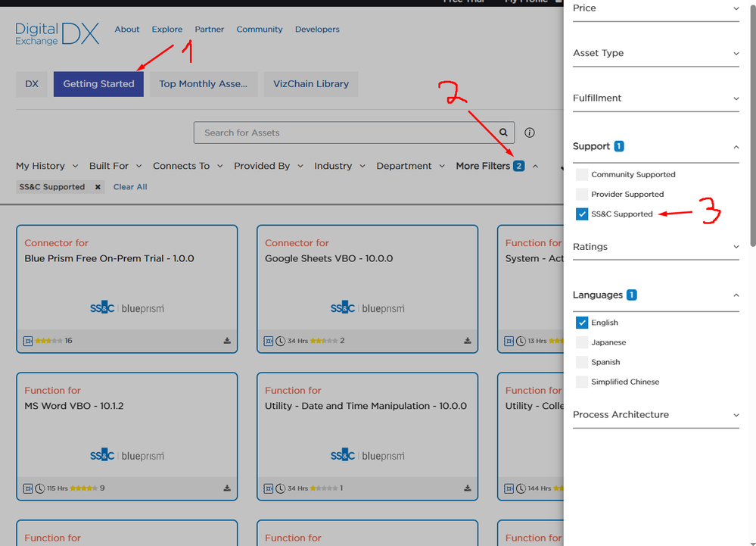This screenshot has height=546, width=756.
Task: Open the My History dropdown
Action: [47, 166]
